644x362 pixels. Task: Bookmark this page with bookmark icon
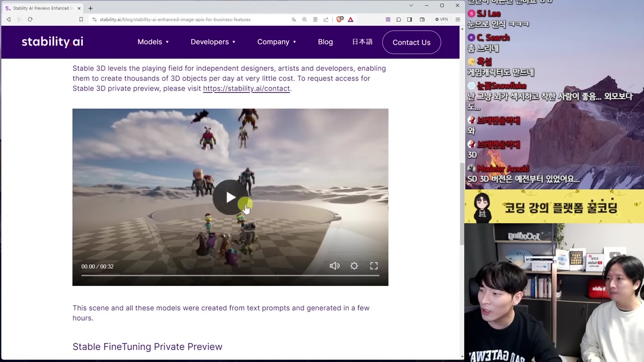tap(81, 20)
